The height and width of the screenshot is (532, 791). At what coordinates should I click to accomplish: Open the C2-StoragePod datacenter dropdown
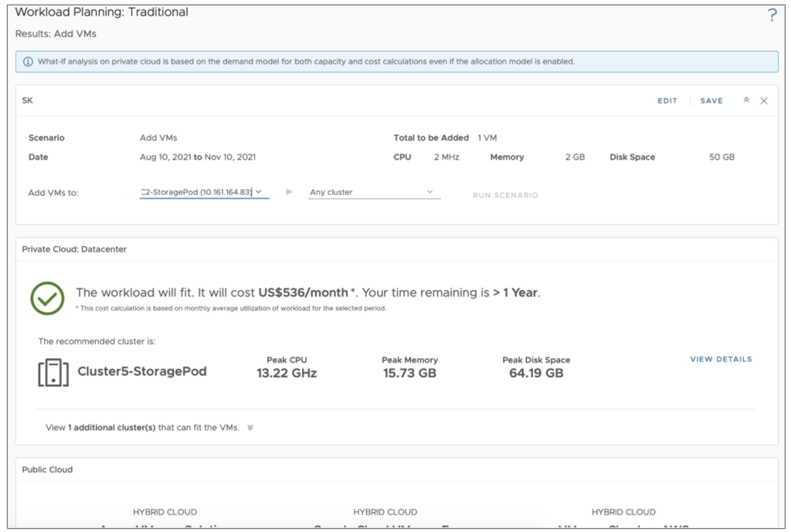tap(204, 192)
